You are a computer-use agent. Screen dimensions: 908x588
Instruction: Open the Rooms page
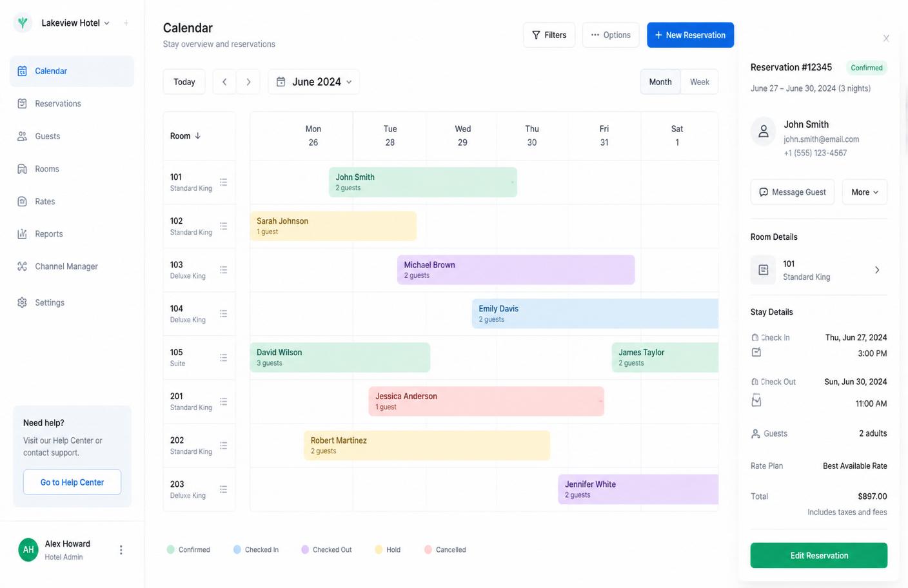pyautogui.click(x=72, y=169)
